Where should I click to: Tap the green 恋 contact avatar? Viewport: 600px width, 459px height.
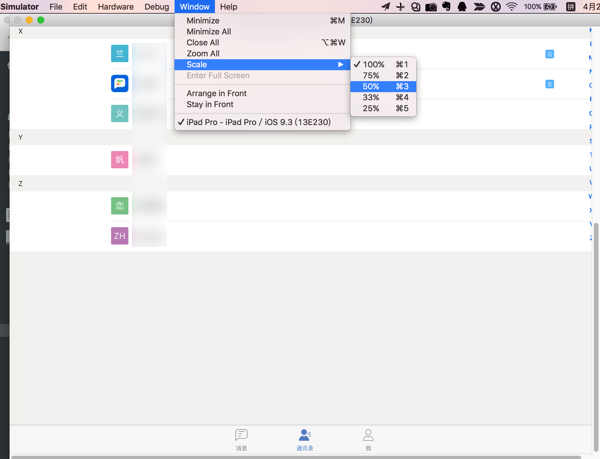[120, 206]
